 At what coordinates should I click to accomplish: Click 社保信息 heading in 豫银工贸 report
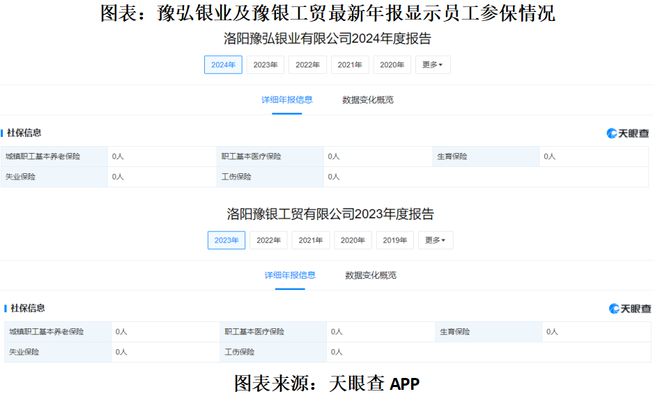click(x=27, y=308)
